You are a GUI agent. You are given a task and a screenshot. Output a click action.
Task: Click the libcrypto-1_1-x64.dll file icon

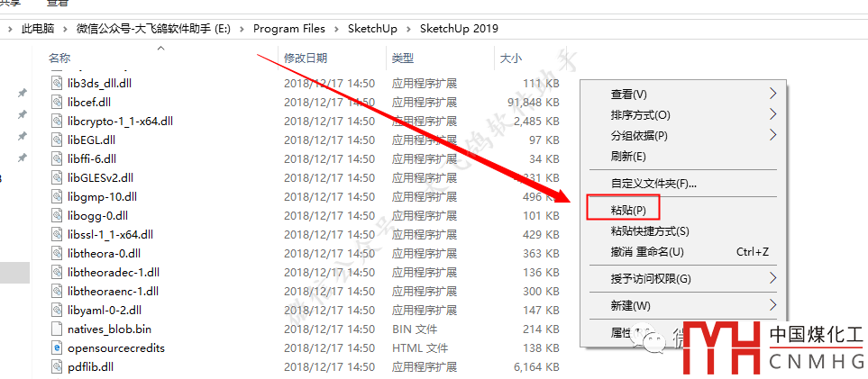pos(57,122)
